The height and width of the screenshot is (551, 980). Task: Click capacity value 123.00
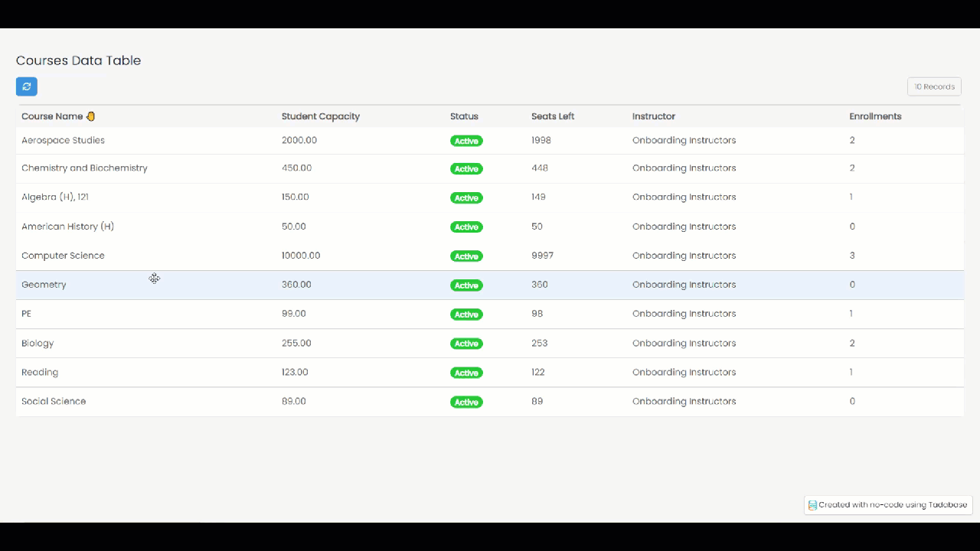point(295,372)
